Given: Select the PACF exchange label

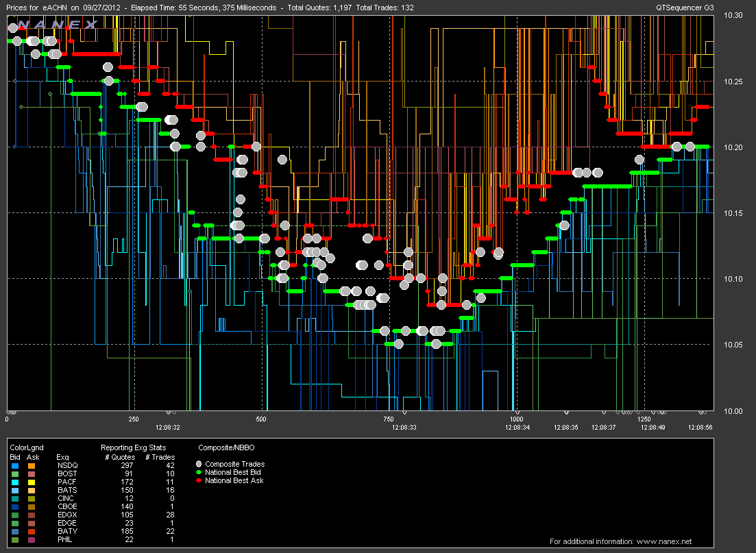Looking at the screenshot, I should coord(67,482).
